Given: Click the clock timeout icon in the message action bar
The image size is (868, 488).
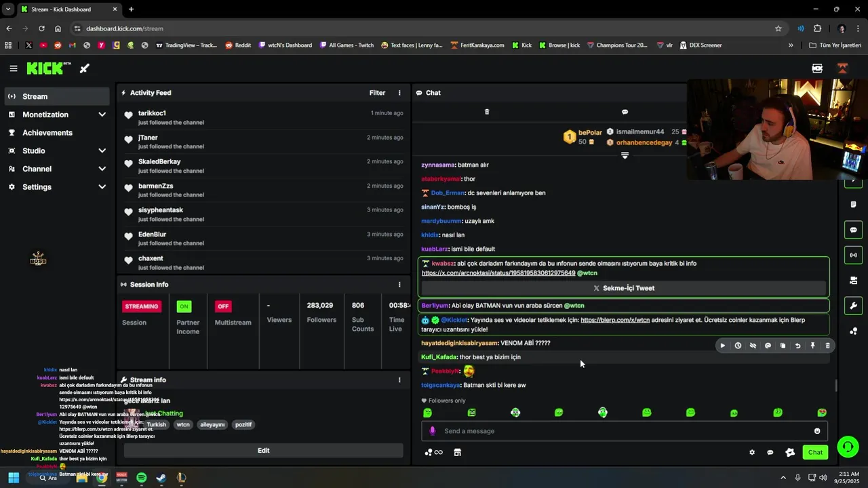Looking at the screenshot, I should coord(738,346).
